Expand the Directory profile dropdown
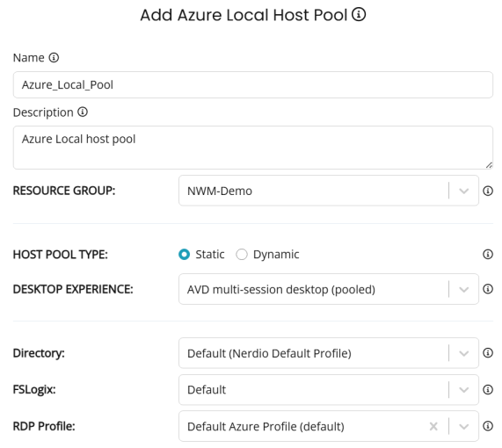The height and width of the screenshot is (448, 502). coord(463,353)
